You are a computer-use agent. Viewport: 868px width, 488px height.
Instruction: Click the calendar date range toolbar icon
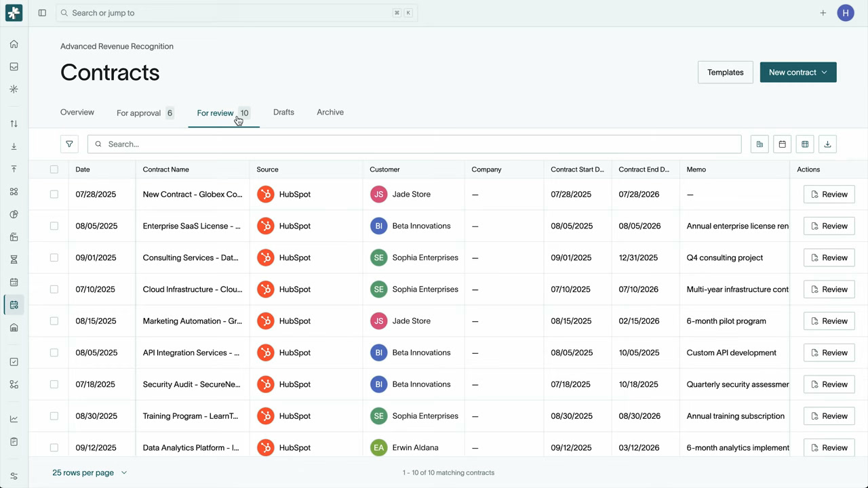pyautogui.click(x=782, y=144)
